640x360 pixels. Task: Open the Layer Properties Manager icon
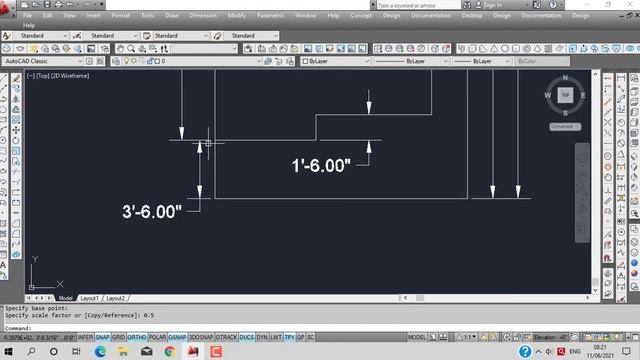click(116, 61)
